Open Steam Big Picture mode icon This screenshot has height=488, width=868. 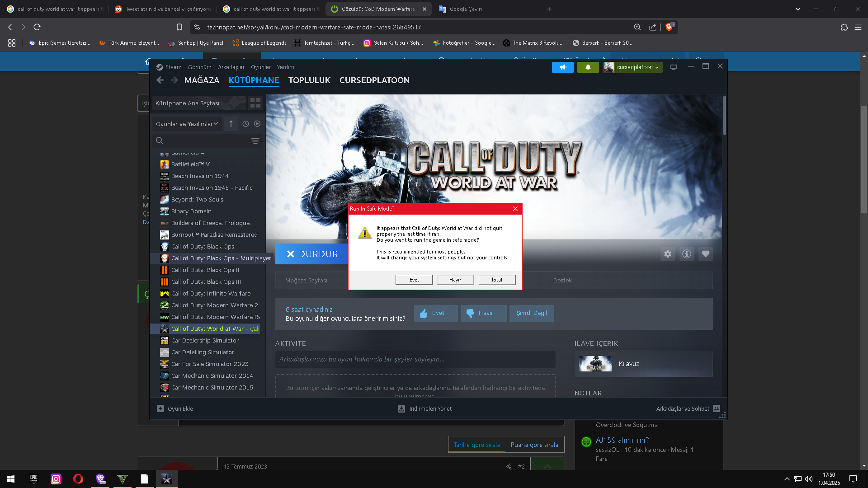click(673, 67)
